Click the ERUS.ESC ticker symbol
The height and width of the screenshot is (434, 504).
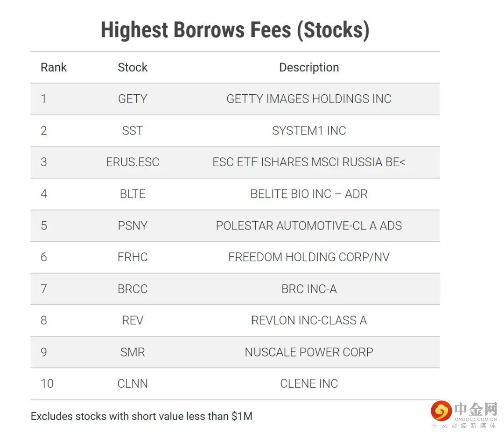pyautogui.click(x=133, y=162)
